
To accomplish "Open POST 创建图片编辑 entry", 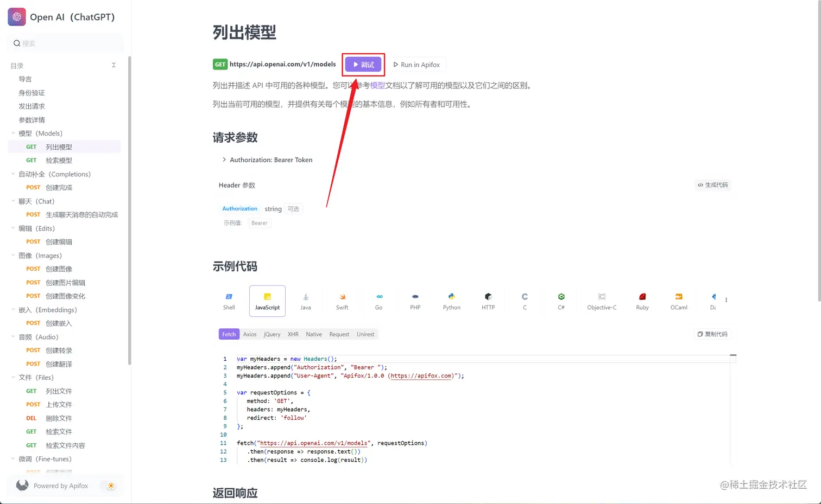I will 64,282.
